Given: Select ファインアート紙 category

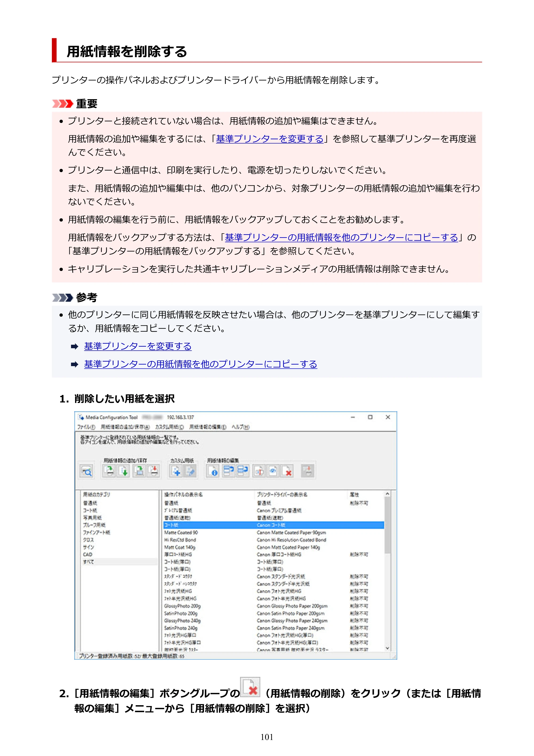Looking at the screenshot, I should [x=96, y=532].
